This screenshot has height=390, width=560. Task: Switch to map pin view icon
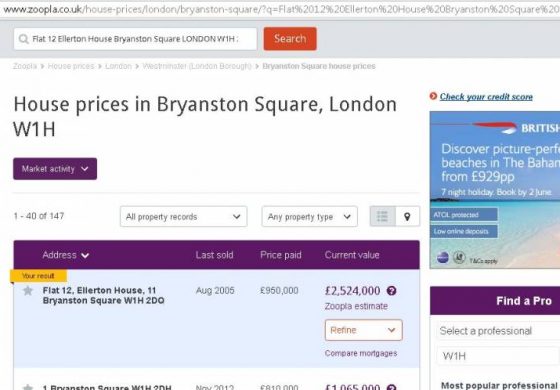(x=407, y=216)
